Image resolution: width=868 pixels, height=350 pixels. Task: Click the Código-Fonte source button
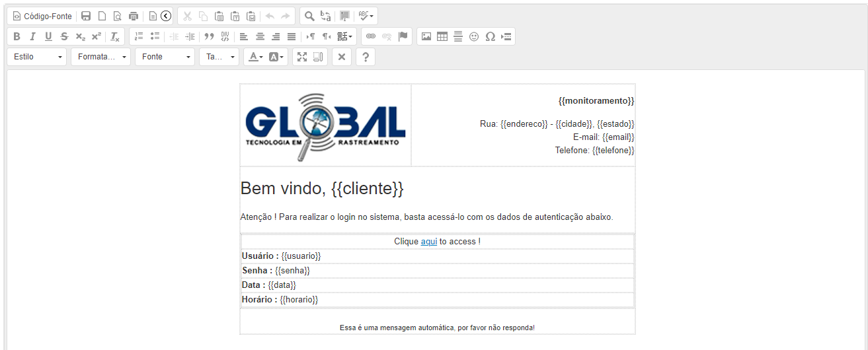click(x=42, y=16)
